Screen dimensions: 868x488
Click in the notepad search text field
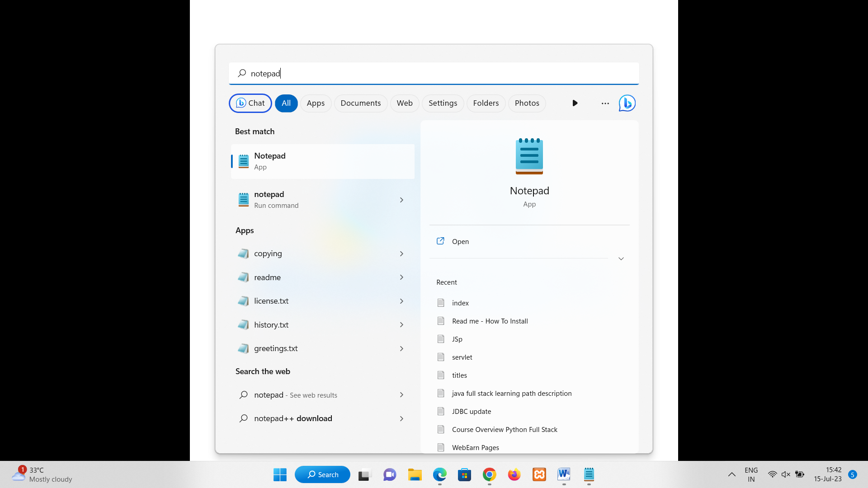(x=434, y=73)
